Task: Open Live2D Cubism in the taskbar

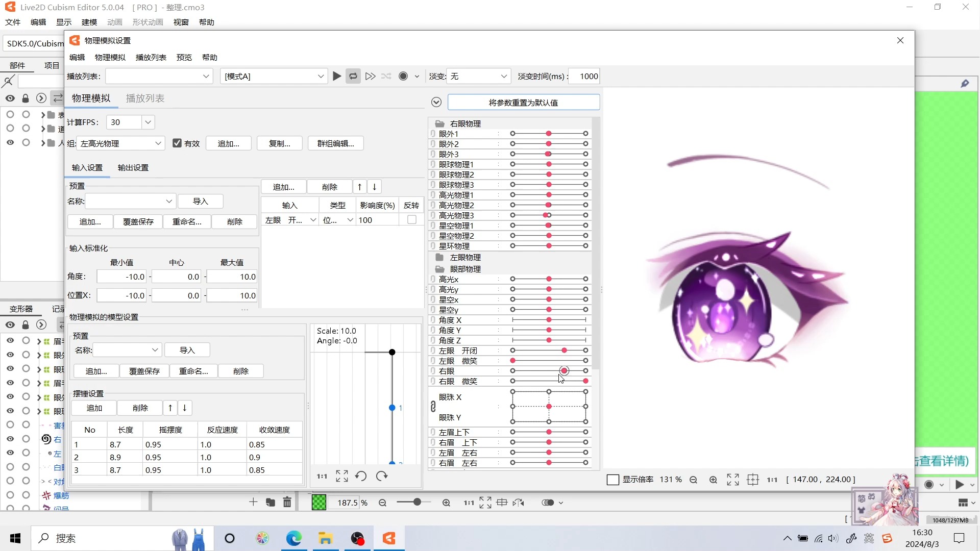Action: 389,538
